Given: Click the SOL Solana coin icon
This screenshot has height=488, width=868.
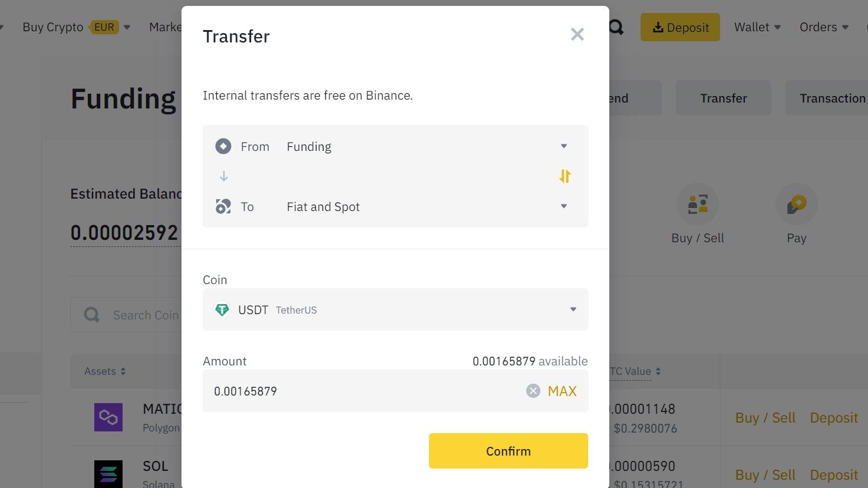Looking at the screenshot, I should 108,474.
